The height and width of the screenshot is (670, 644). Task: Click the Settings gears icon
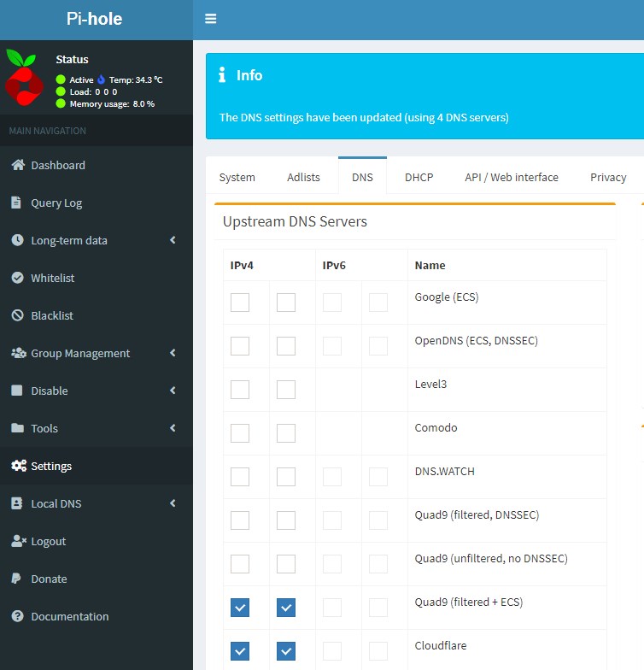coord(19,466)
